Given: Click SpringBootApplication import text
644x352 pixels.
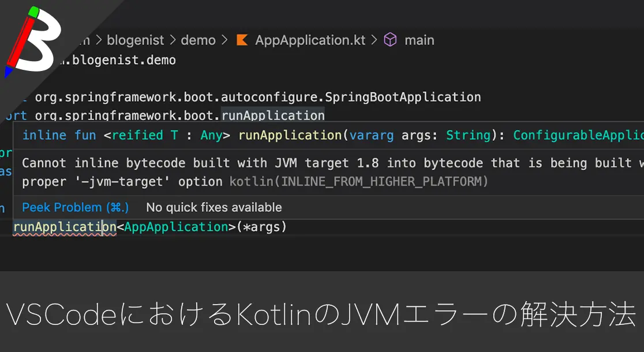Looking at the screenshot, I should tap(403, 98).
